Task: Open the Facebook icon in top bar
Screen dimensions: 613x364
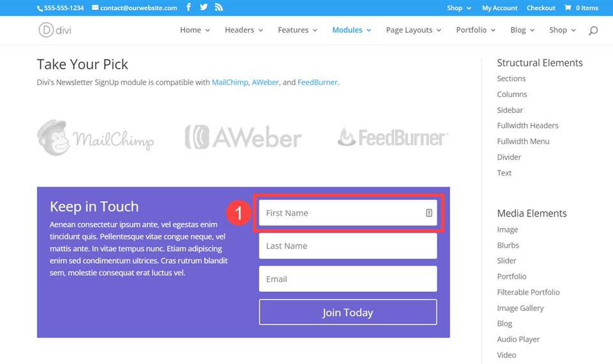Action: (x=188, y=7)
